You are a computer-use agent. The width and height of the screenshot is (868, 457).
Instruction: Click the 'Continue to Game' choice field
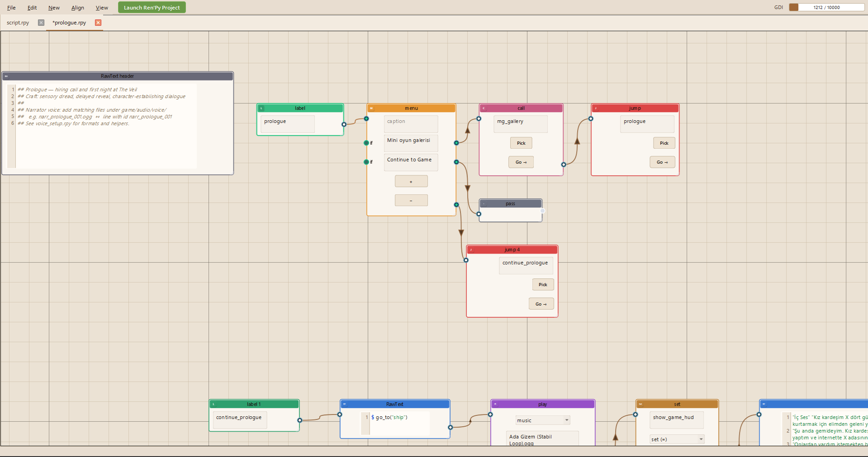pos(411,162)
